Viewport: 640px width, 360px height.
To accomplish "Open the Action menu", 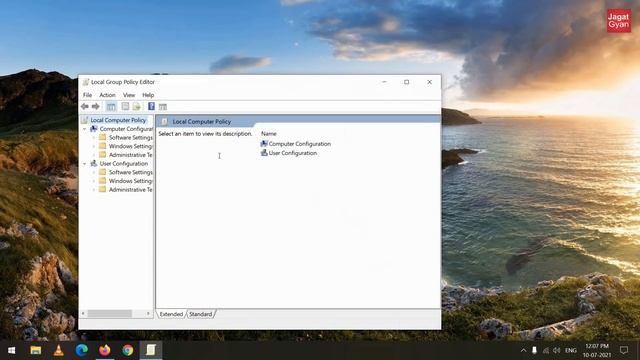I will coord(107,95).
